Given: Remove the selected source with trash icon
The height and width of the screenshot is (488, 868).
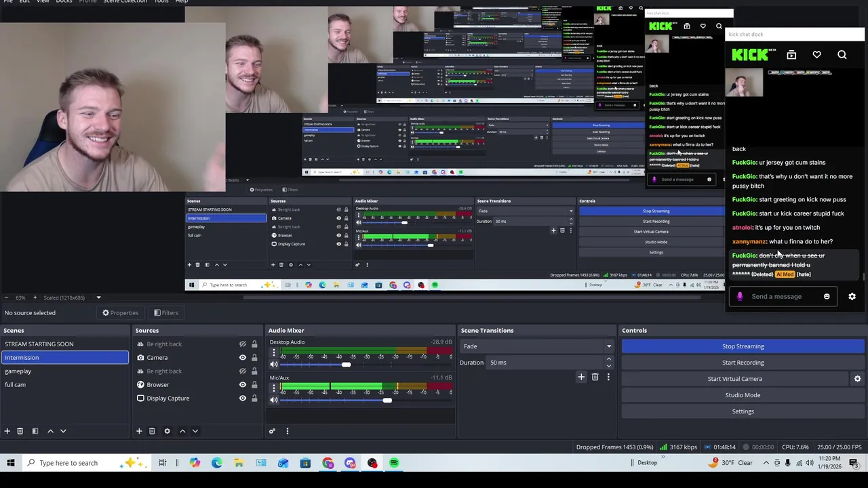Looking at the screenshot, I should (x=152, y=431).
